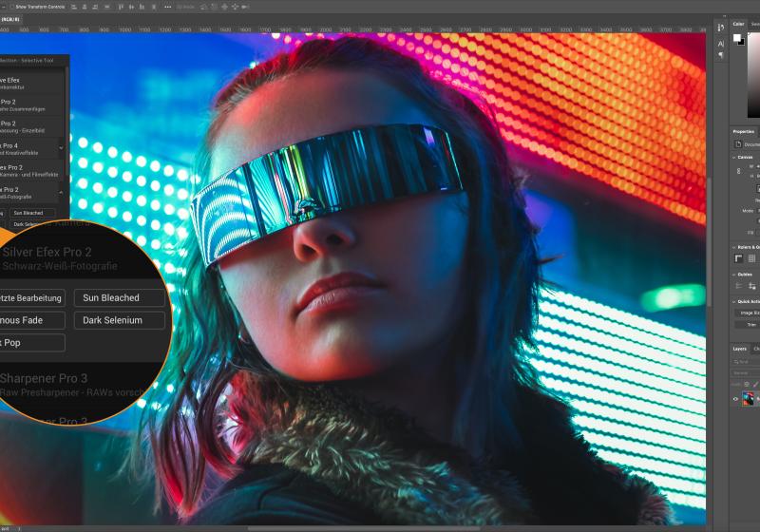Collapse the Canvas section in Properties

733,157
